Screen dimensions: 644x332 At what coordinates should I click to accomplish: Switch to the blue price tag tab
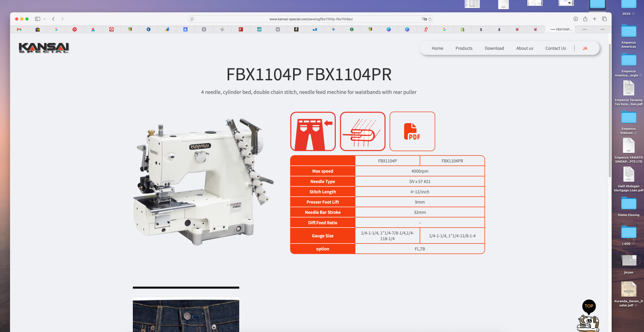point(185,30)
